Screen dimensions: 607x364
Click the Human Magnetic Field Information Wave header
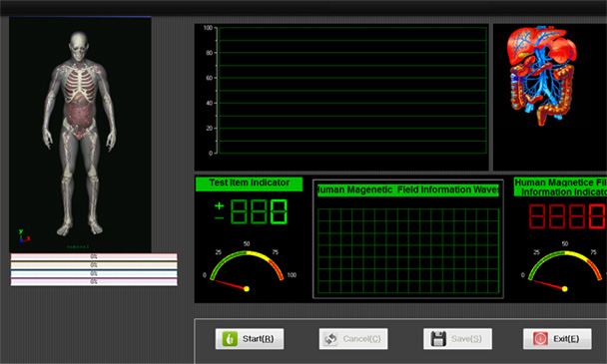point(408,190)
